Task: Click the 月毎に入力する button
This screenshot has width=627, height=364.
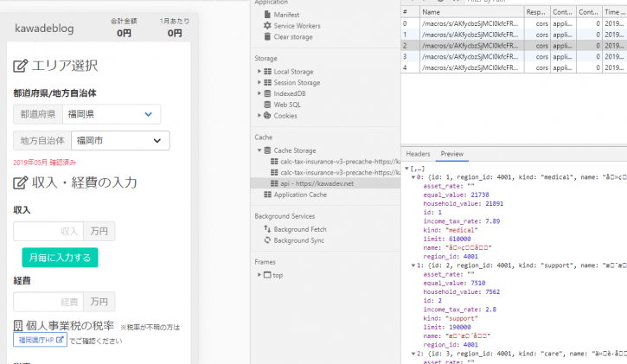Action: pos(60,258)
